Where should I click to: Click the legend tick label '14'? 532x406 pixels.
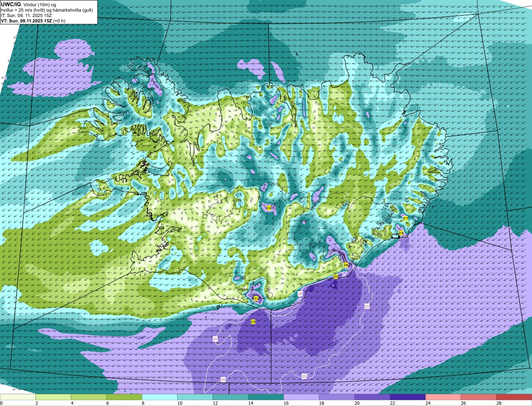pyautogui.click(x=251, y=403)
